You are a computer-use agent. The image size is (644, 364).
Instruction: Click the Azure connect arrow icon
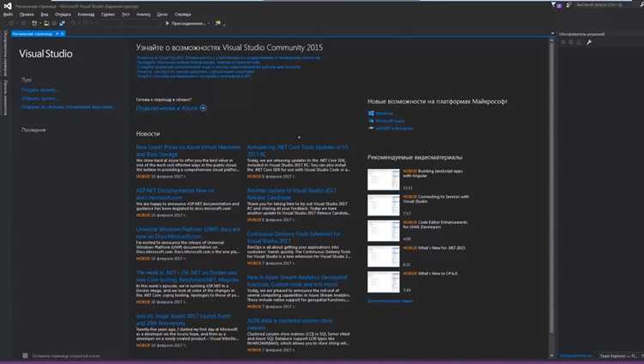coord(203,108)
